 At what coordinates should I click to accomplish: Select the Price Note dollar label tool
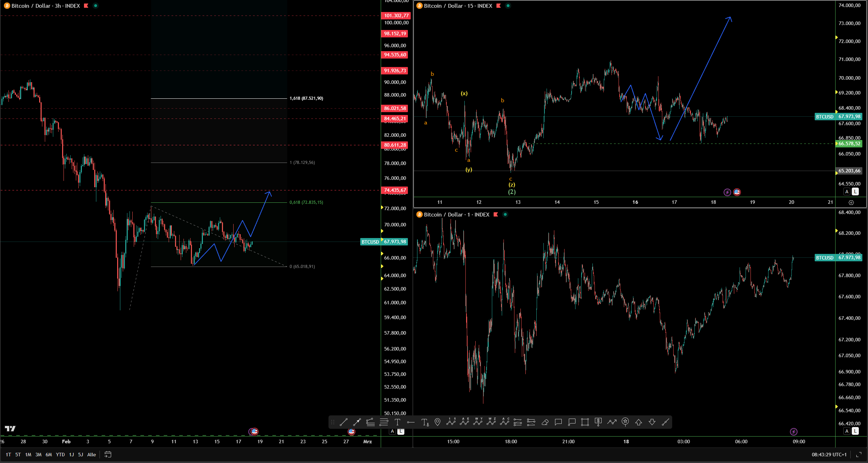pyautogui.click(x=598, y=422)
